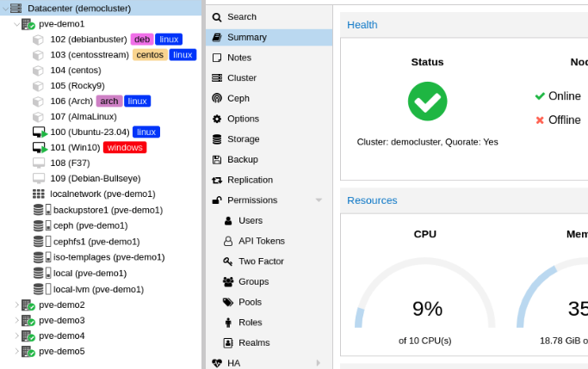Click the Replication arrows icon
The image size is (588, 369).
(217, 180)
